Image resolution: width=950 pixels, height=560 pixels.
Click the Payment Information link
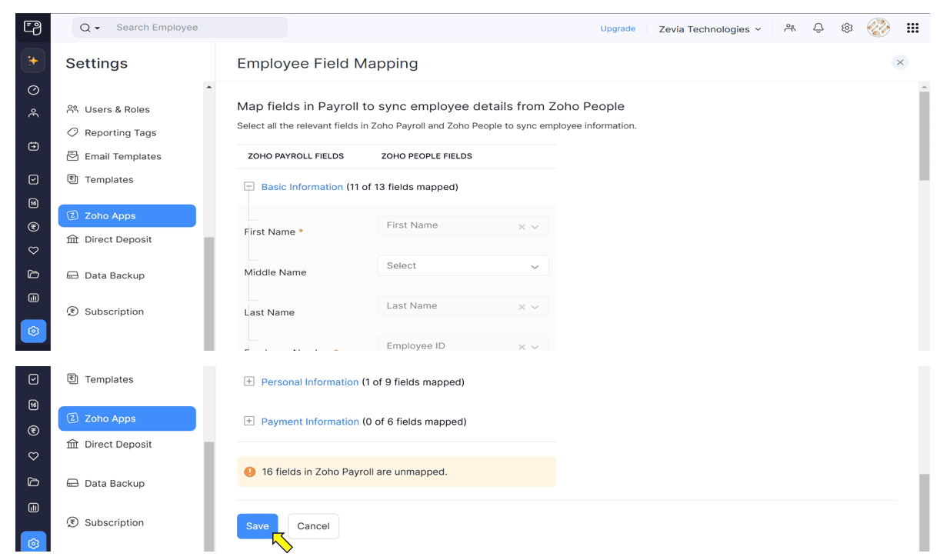coord(310,422)
